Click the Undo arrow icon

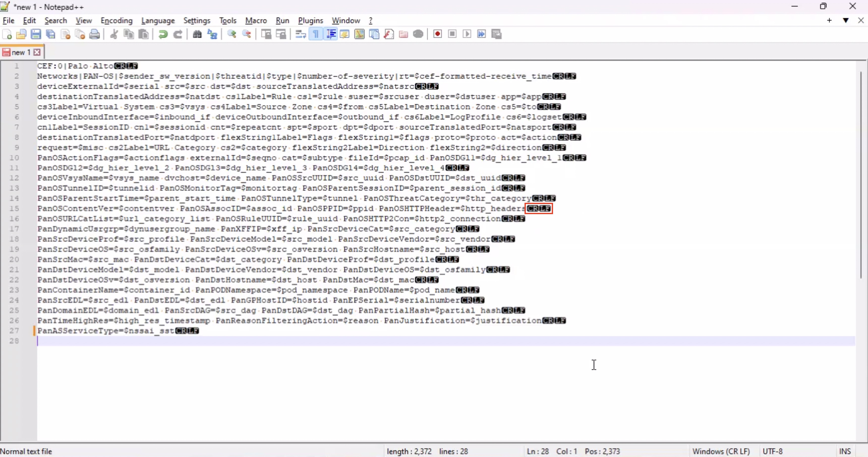point(163,34)
